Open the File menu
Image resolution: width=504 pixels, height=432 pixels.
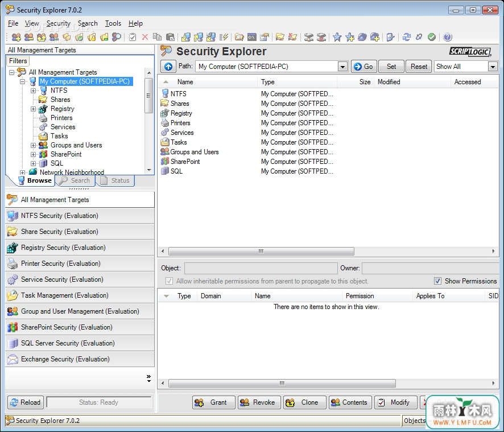pos(13,23)
